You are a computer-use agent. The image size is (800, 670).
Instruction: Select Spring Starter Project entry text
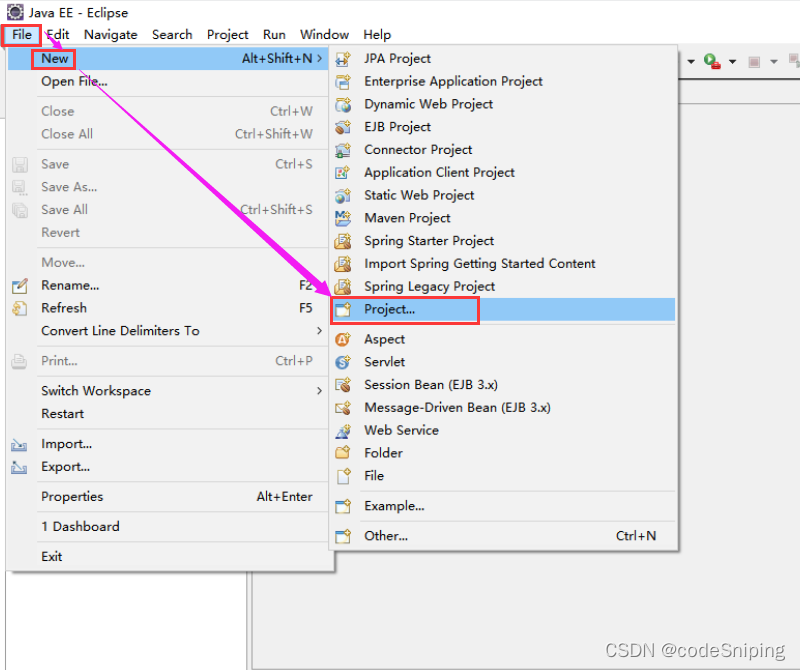(429, 241)
